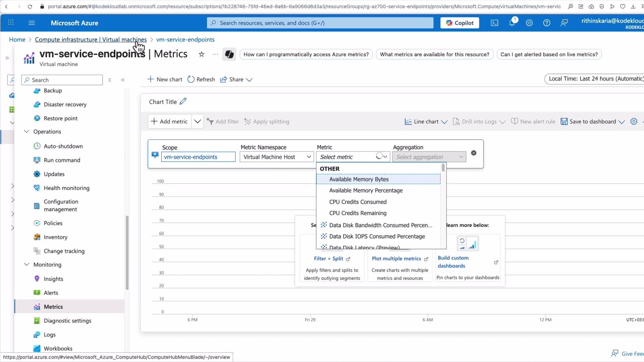Image resolution: width=644 pixels, height=362 pixels.
Task: Open Policies page
Action: (53, 223)
